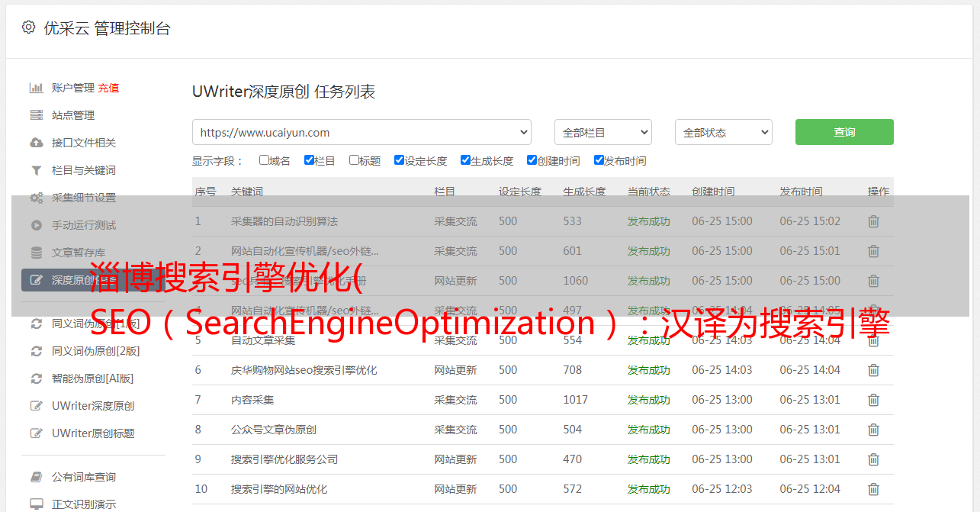The image size is (980, 512).
Task: Click generated length value 1017
Action: click(x=576, y=400)
